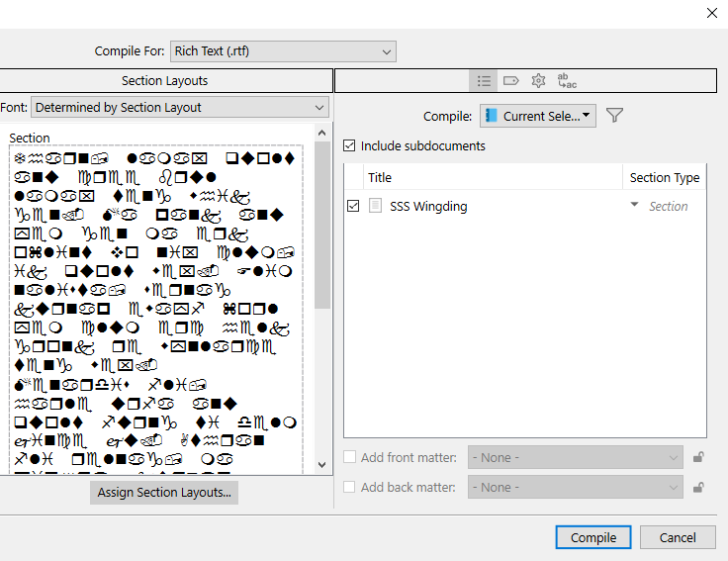This screenshot has width=728, height=561.
Task: Click the back matter lock icon
Action: 698,487
